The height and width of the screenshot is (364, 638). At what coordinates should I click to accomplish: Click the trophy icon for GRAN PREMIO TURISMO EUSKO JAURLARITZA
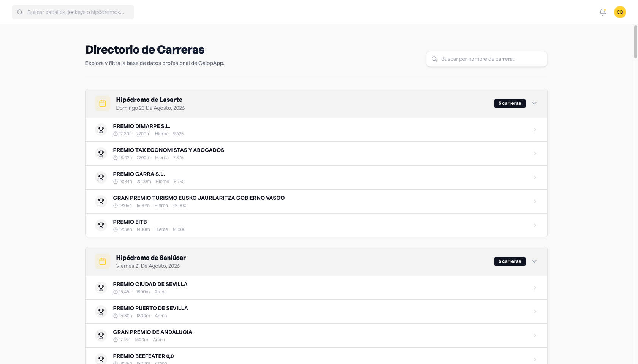(101, 201)
